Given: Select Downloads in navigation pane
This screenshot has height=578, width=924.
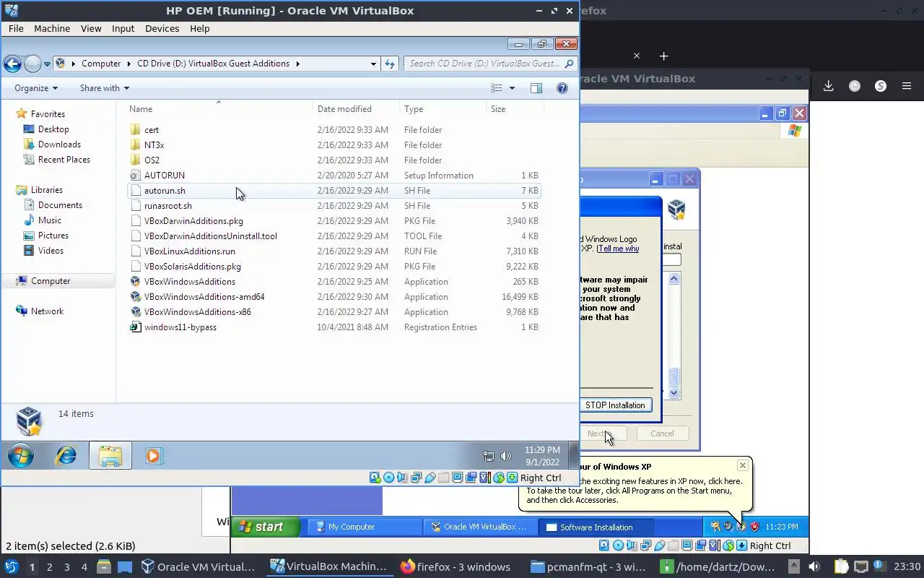Looking at the screenshot, I should coord(59,144).
